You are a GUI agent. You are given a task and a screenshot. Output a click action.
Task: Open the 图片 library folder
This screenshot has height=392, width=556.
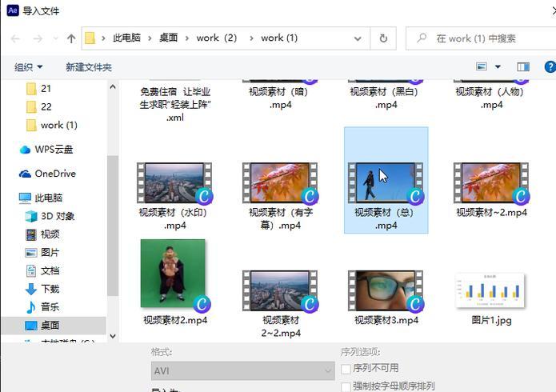(x=42, y=252)
